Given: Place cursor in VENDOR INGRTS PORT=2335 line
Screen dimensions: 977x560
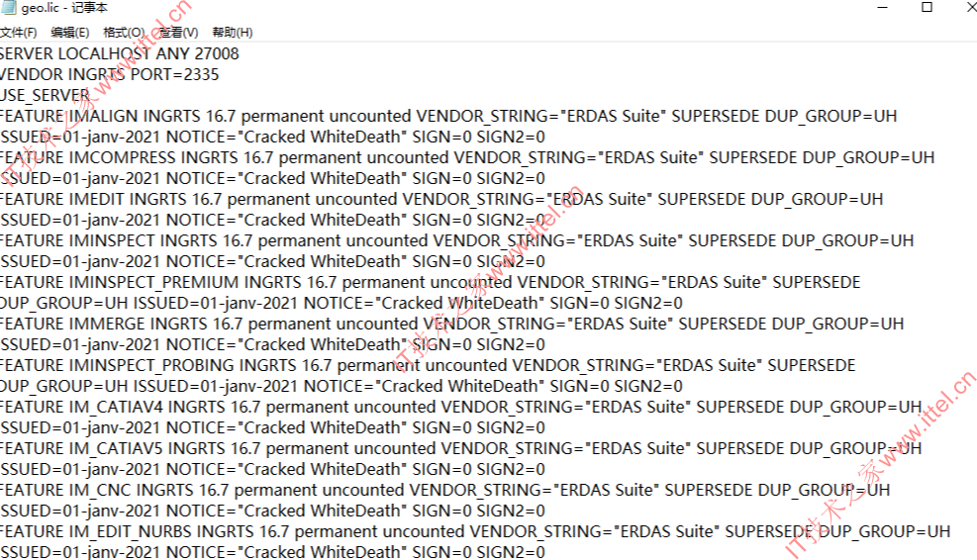Looking at the screenshot, I should pos(109,75).
